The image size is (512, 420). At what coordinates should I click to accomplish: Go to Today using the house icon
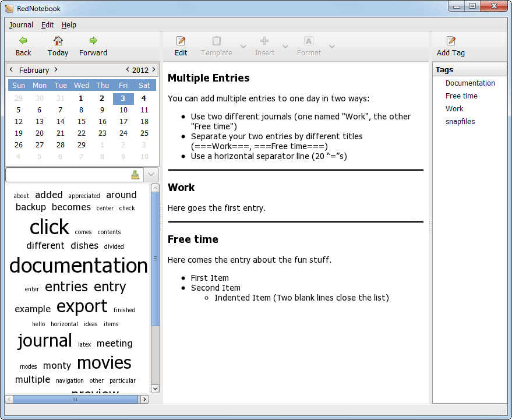(58, 41)
